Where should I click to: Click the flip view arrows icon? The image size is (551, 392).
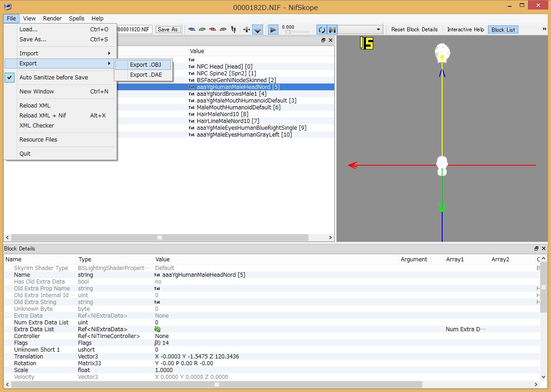pyautogui.click(x=247, y=29)
